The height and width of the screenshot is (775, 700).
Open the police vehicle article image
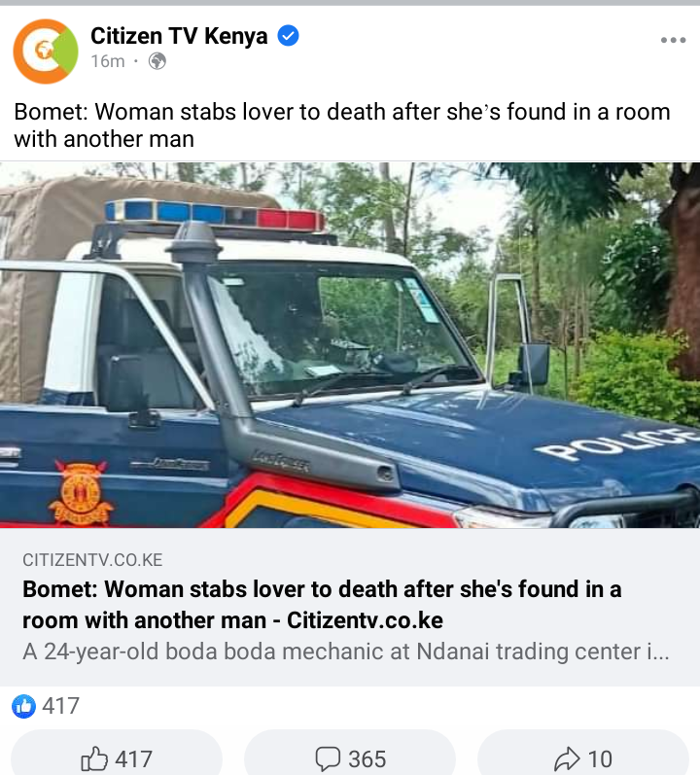point(350,345)
